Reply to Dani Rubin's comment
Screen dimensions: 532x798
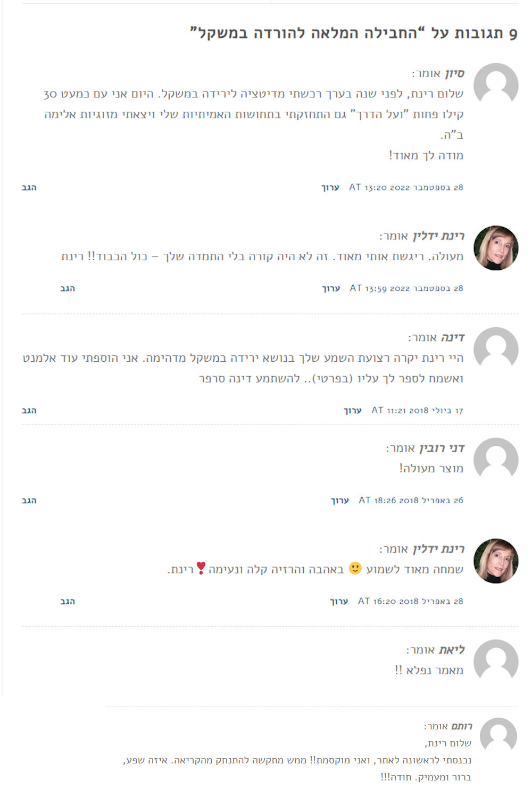[29, 500]
